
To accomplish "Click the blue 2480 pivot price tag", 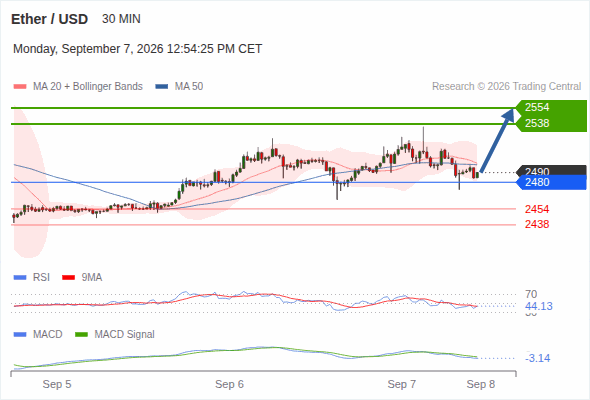I will tap(551, 183).
